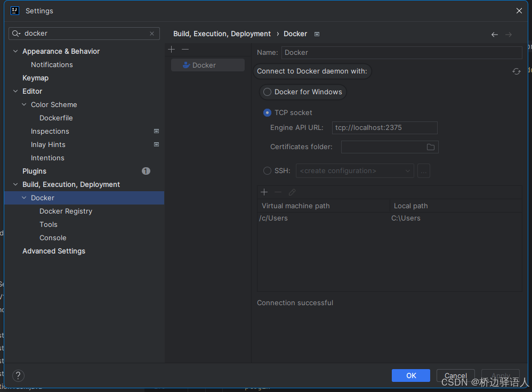Refresh the Docker daemon connection test

tap(516, 71)
